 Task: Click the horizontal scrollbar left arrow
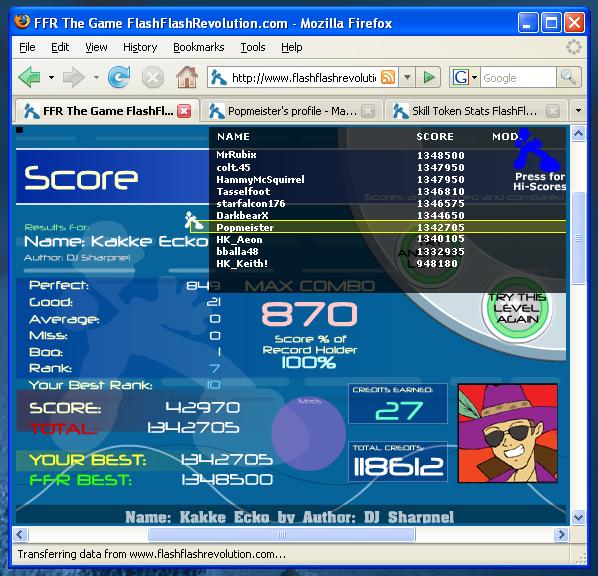[20, 534]
